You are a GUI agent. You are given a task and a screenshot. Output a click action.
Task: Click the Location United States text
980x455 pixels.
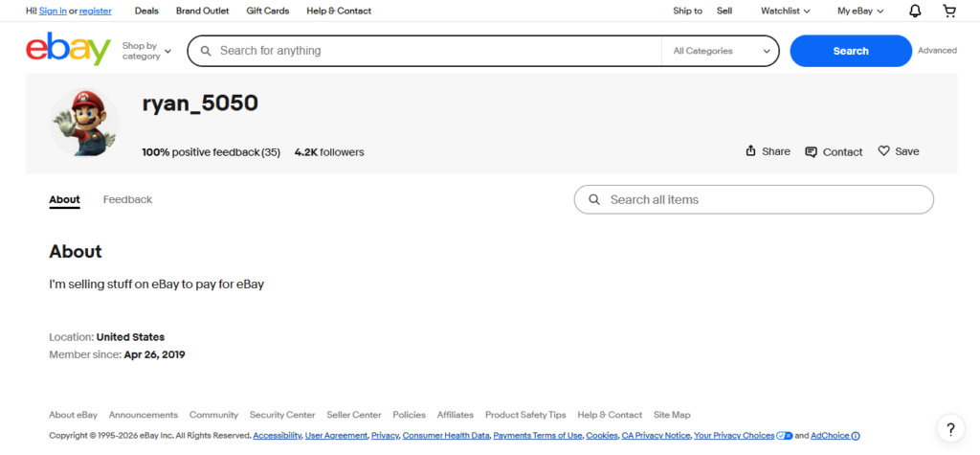(x=107, y=337)
